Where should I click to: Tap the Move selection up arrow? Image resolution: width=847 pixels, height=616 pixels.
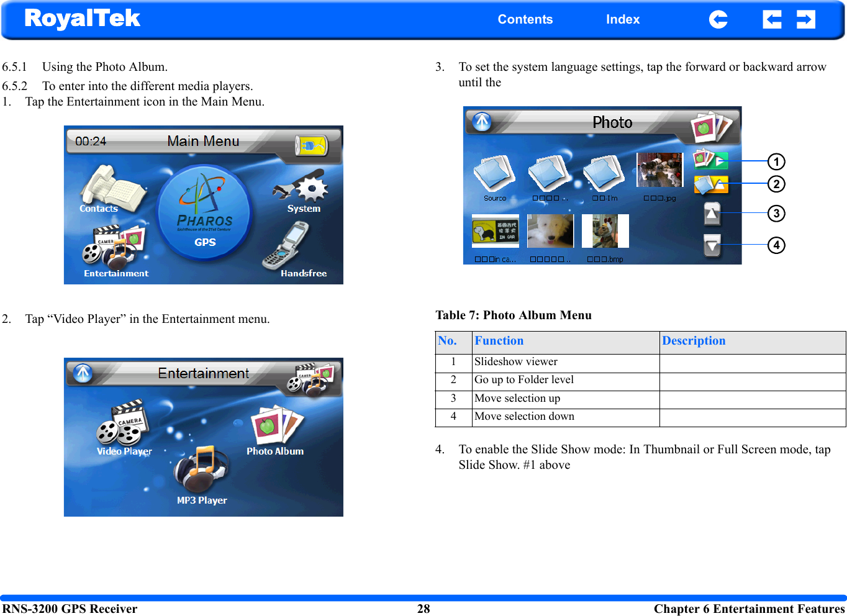pos(712,214)
